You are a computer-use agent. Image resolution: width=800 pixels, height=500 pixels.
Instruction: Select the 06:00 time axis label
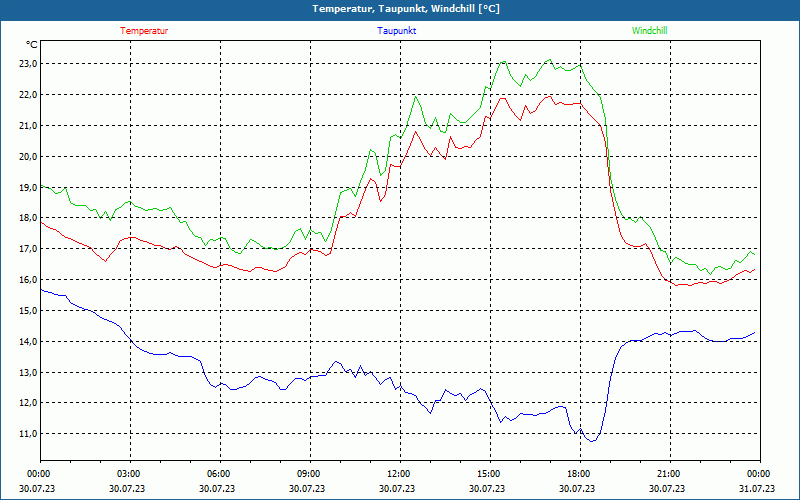coord(218,474)
